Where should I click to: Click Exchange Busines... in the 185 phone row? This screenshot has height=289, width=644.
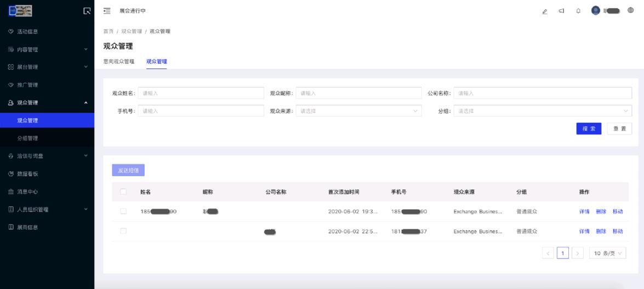[x=478, y=211]
